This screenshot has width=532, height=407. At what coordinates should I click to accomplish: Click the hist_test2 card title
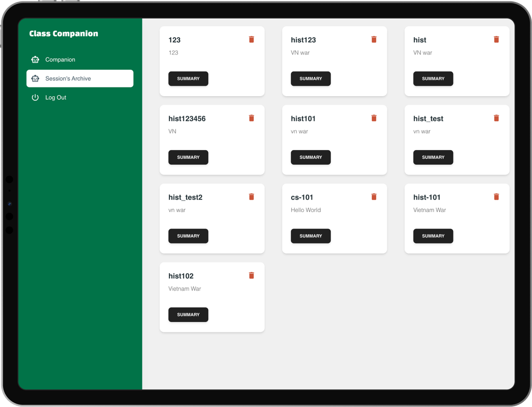pyautogui.click(x=185, y=197)
